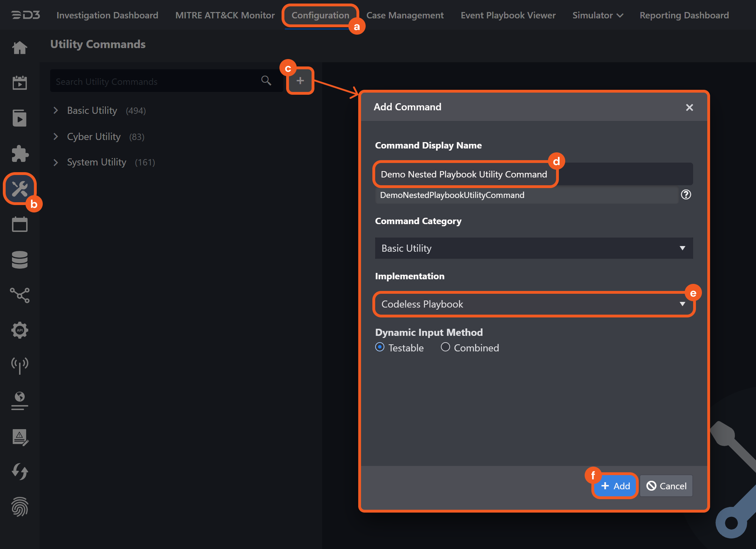
Task: Open the puzzle-piece integrations icon
Action: tap(20, 154)
